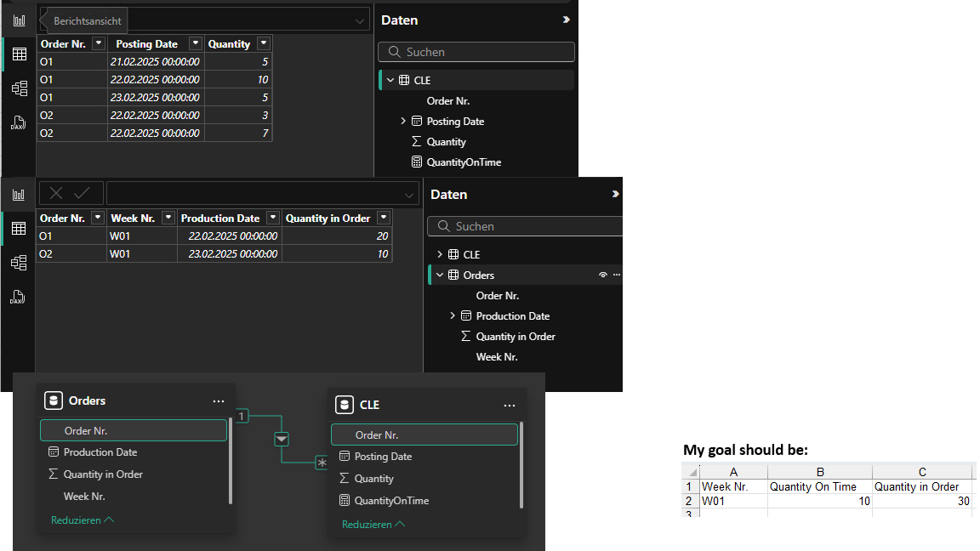The height and width of the screenshot is (551, 980).
Task: Click the CLE table database icon in model view
Action: 345,405
